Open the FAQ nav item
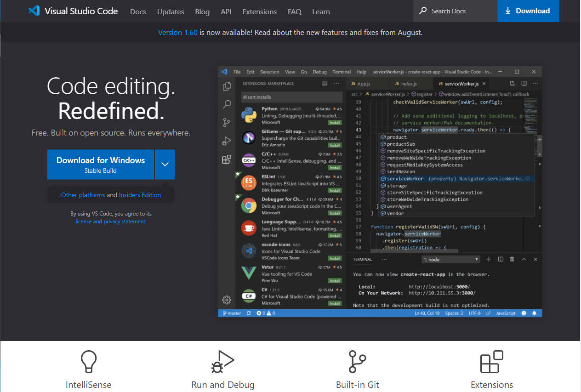 tap(294, 11)
